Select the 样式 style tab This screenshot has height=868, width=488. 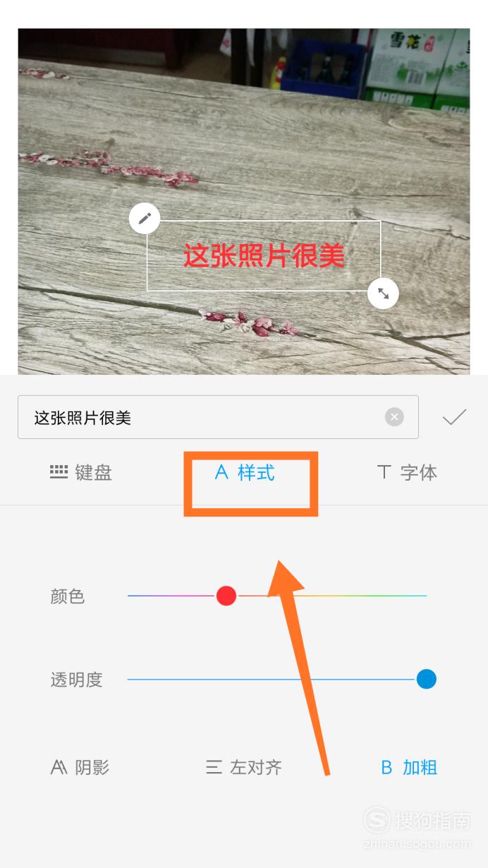point(245,472)
